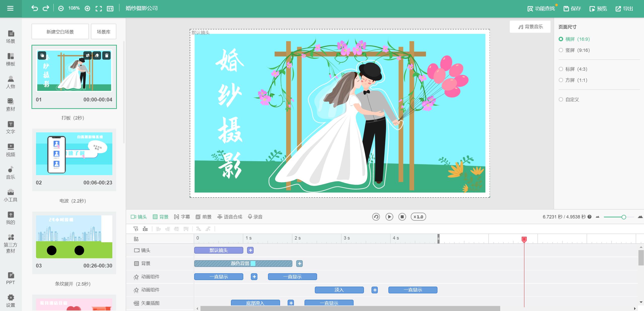Click the swap icon on scene 01

(87, 55)
